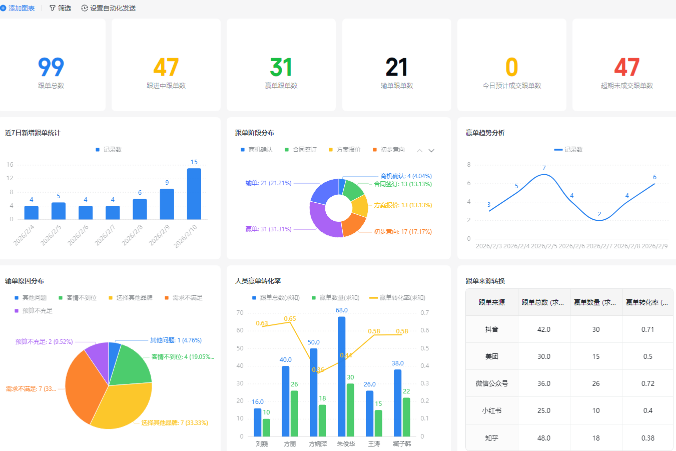The image size is (676, 451).
Task: Show the next page of the donut legend
Action: coord(431,150)
